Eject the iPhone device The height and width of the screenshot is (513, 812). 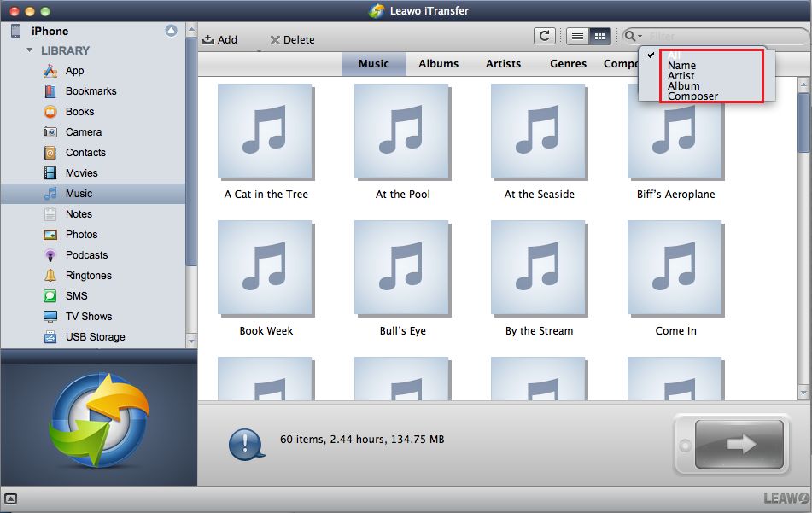coord(171,31)
